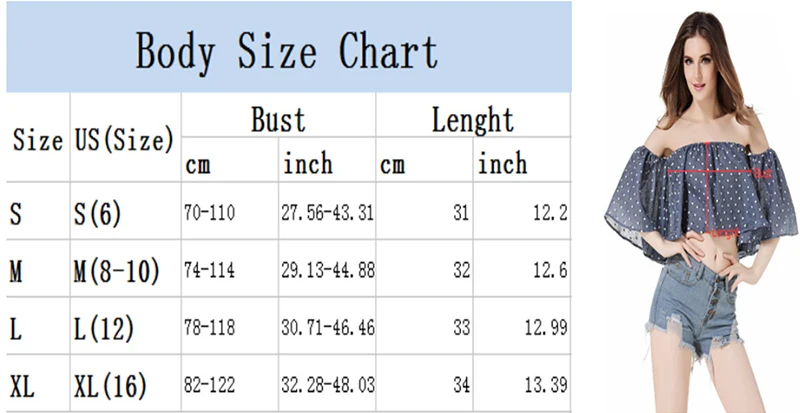Click the US(Size) header cell
This screenshot has width=800, height=413.
(x=124, y=139)
